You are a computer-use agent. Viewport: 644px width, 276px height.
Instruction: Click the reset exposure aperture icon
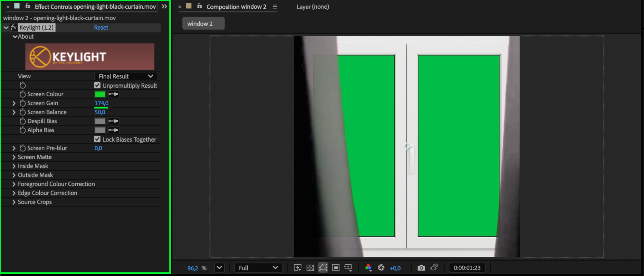381,268
